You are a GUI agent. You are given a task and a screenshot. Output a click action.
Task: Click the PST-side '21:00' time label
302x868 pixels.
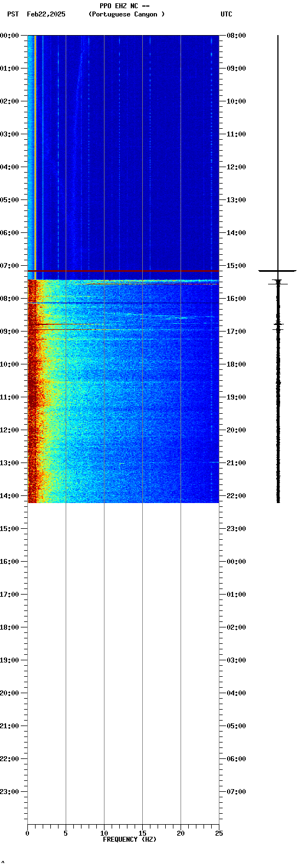[x=10, y=726]
